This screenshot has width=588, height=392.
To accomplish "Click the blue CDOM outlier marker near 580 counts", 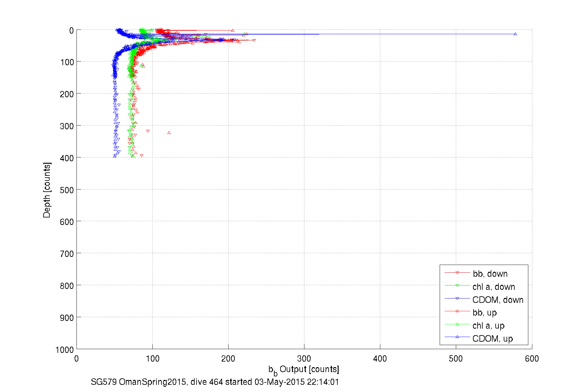I will click(515, 34).
